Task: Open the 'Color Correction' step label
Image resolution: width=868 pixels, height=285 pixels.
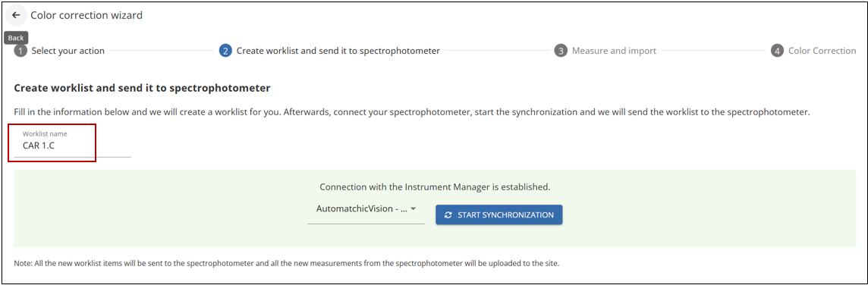Action: pos(822,51)
